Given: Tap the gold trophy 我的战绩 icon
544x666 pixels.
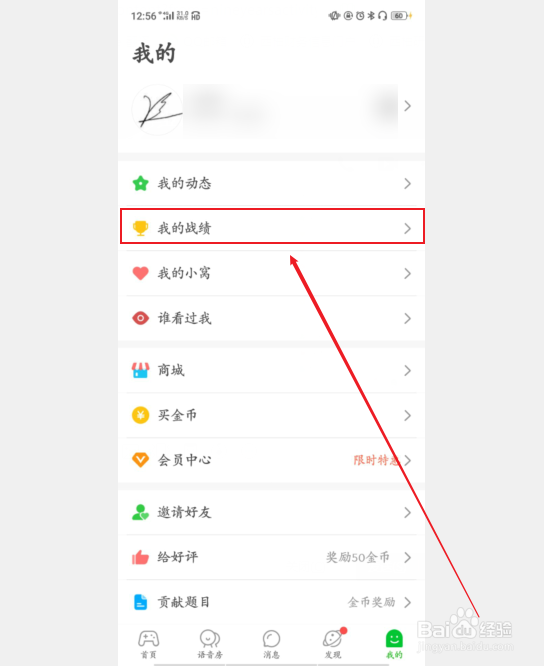Looking at the screenshot, I should click(x=141, y=228).
